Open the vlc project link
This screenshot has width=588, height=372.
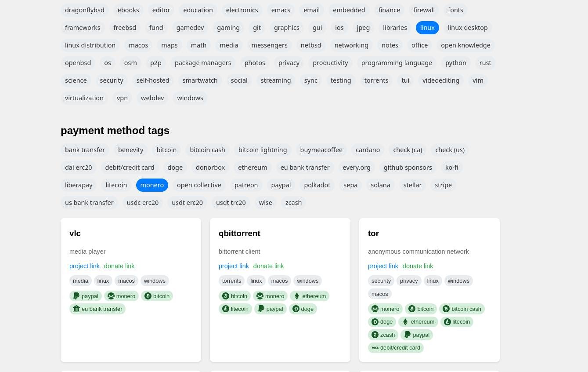coord(84,266)
